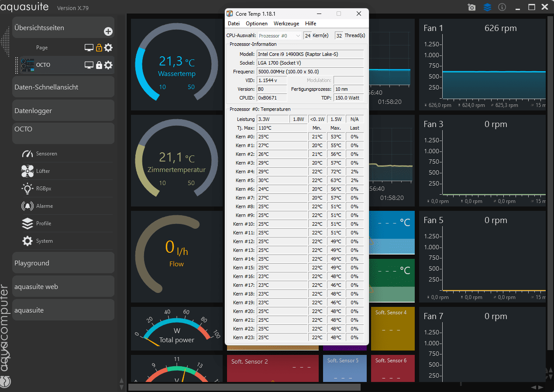Screen dimensions: 554x392
Task: Click the monitor icon in the Page row
Action: click(x=89, y=48)
